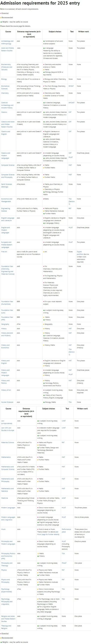Open the PhilAT test link

tap(64, 563)
